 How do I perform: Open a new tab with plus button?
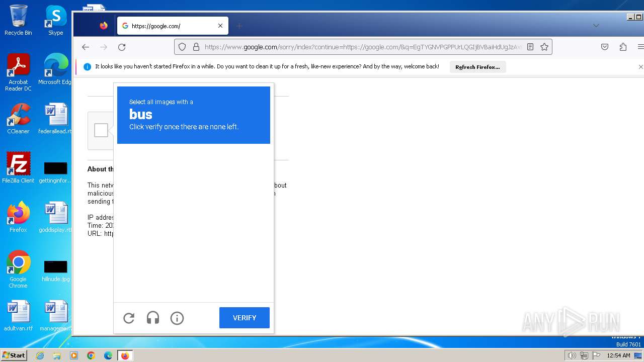[x=239, y=26]
